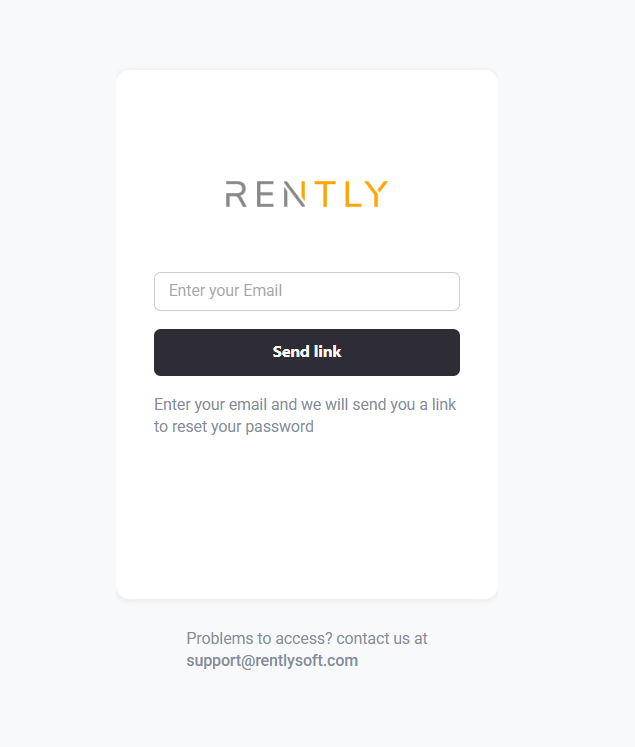Click the Send link button
635x747 pixels.
tap(307, 353)
